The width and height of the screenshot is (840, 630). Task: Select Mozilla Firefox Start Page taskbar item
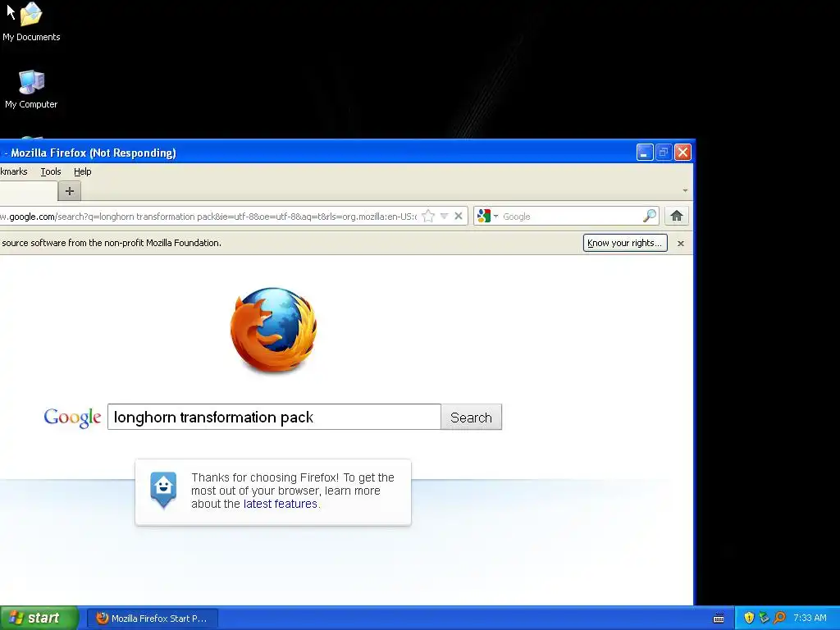tap(153, 619)
